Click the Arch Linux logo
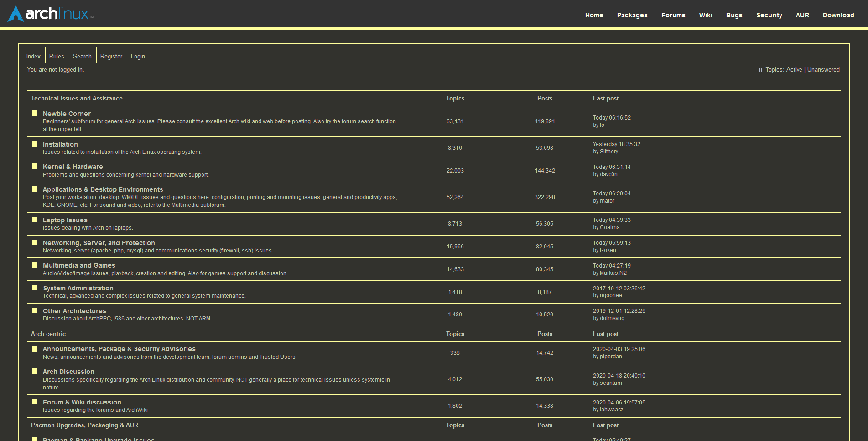This screenshot has width=868, height=441. (51, 14)
